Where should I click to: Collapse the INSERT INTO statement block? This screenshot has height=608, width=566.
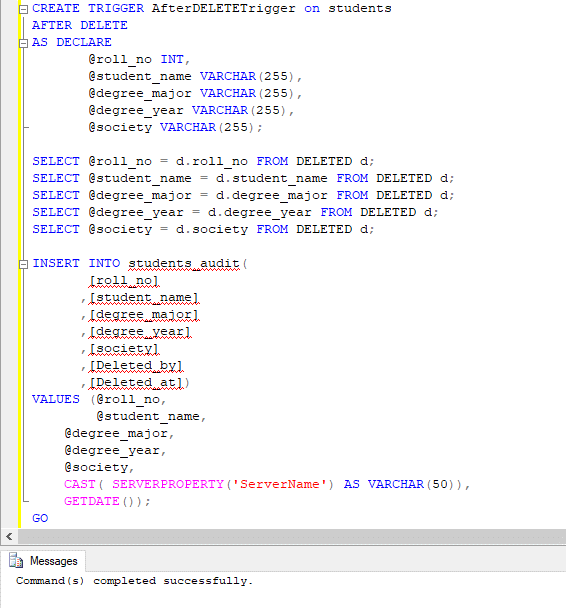pyautogui.click(x=24, y=264)
